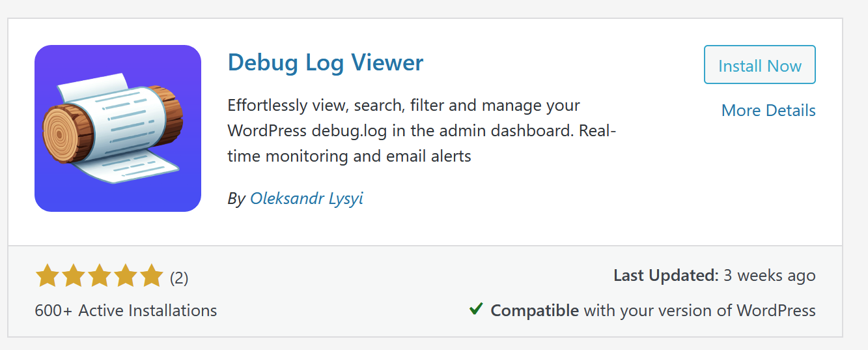Open the Debug Log Viewer title link

325,63
